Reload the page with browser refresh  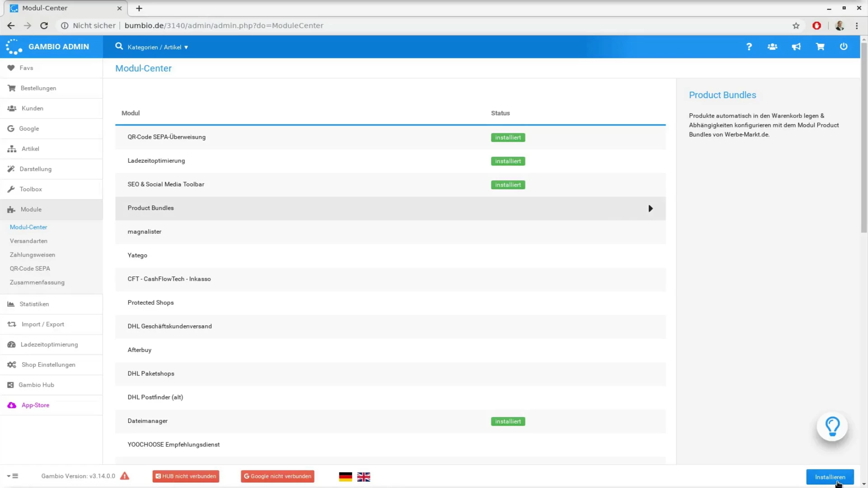point(44,26)
